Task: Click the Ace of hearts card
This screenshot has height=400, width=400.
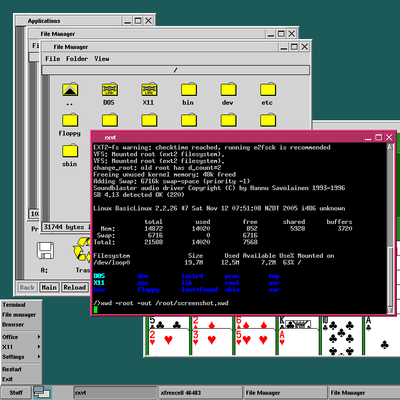Action: coord(298,342)
